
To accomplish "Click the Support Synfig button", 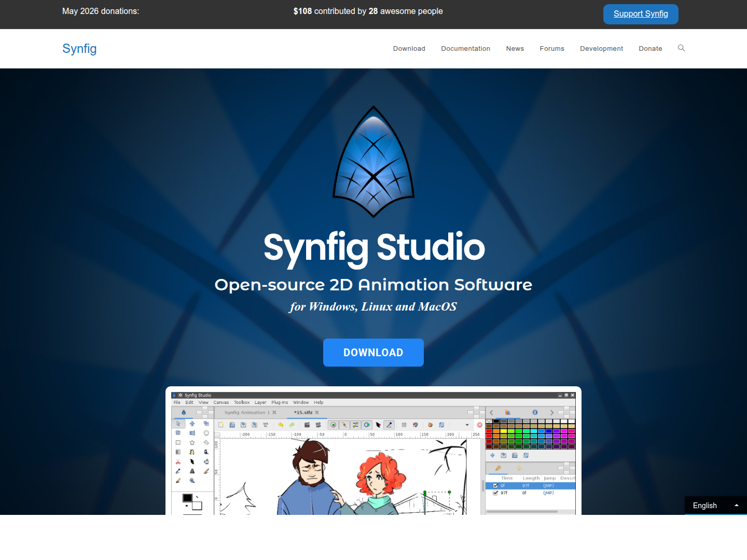I will (x=641, y=14).
